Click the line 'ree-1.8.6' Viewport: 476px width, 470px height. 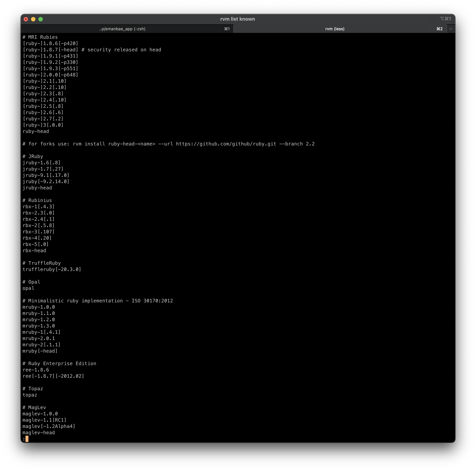coord(36,370)
